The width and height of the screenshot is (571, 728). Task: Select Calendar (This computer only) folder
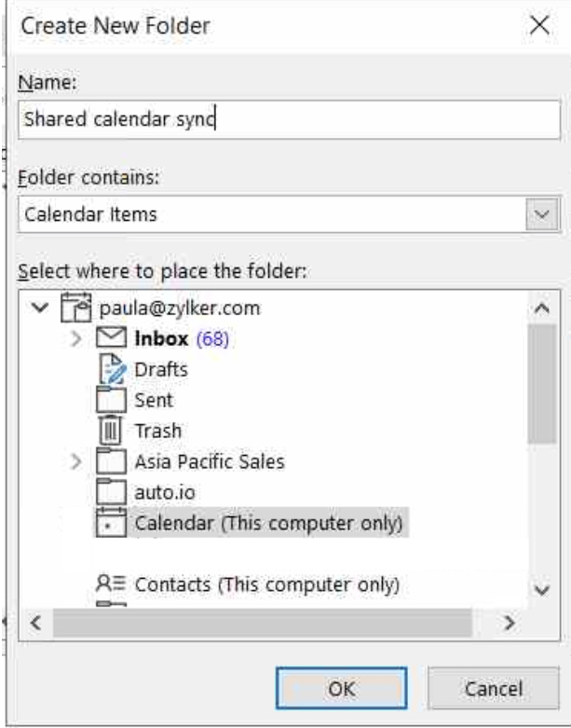click(x=268, y=524)
